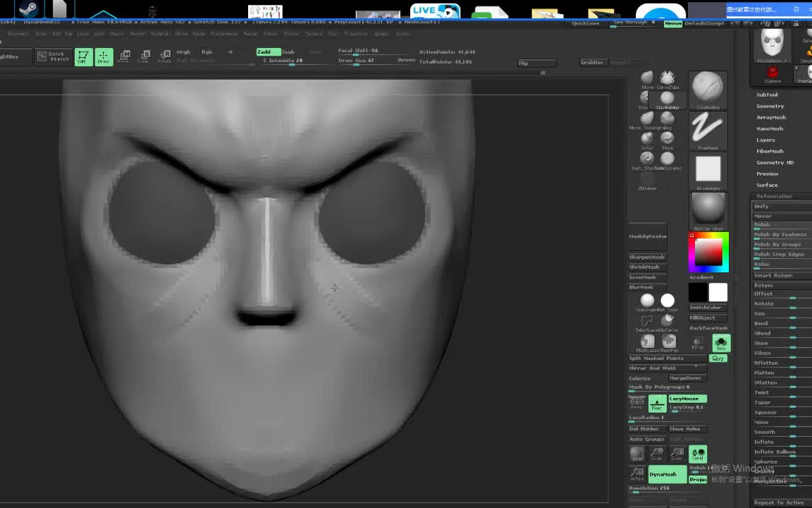Expand the SubTool section
Screen dimensions: 812x508
point(767,95)
